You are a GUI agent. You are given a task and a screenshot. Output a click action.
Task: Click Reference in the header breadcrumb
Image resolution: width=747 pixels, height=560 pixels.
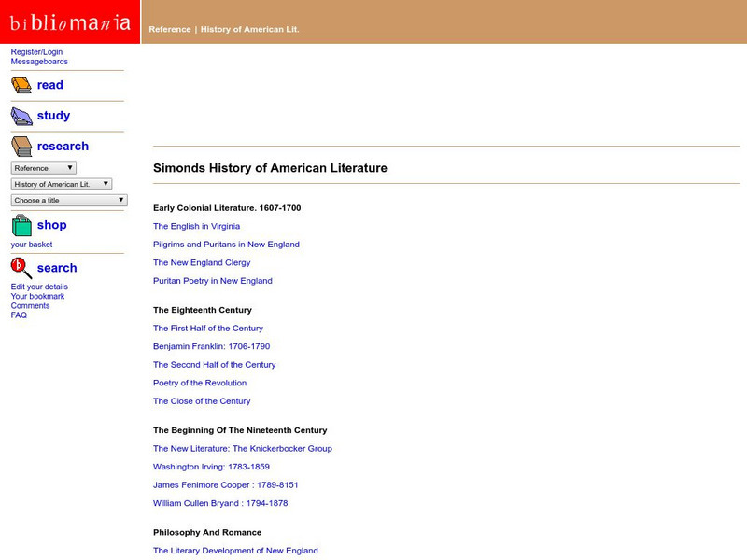click(x=170, y=29)
